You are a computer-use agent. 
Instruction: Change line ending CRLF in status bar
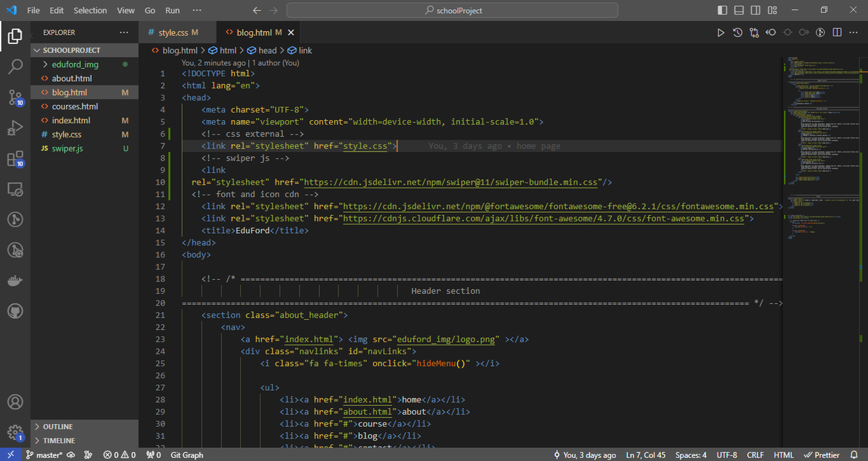pyautogui.click(x=755, y=455)
